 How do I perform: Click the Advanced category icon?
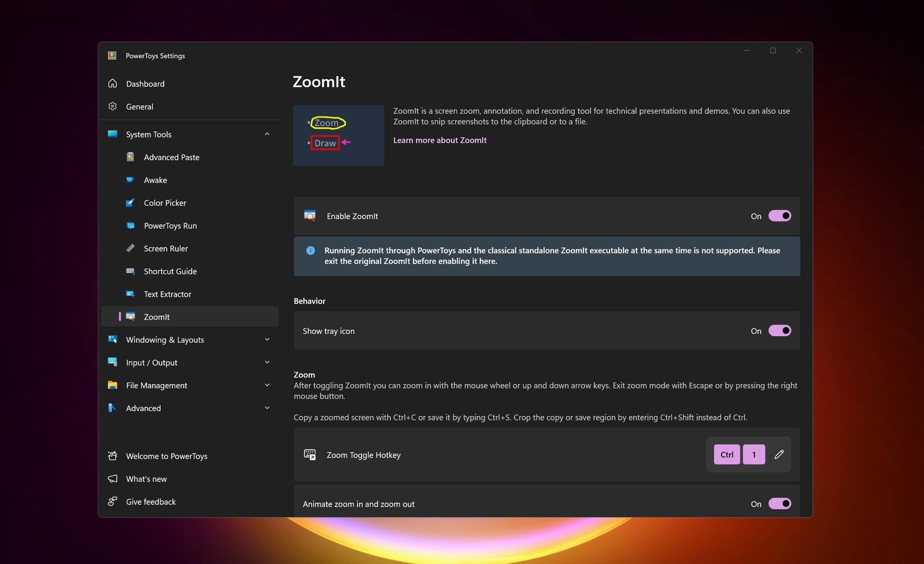click(112, 408)
